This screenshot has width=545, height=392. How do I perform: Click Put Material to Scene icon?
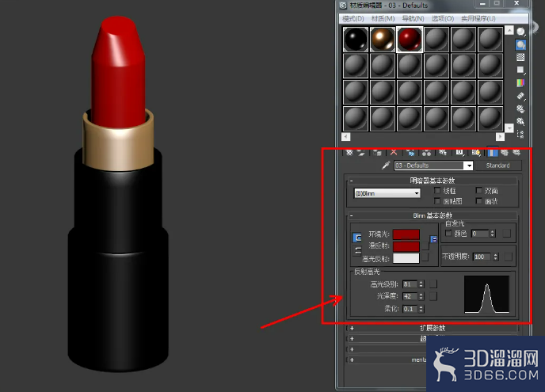(361, 153)
